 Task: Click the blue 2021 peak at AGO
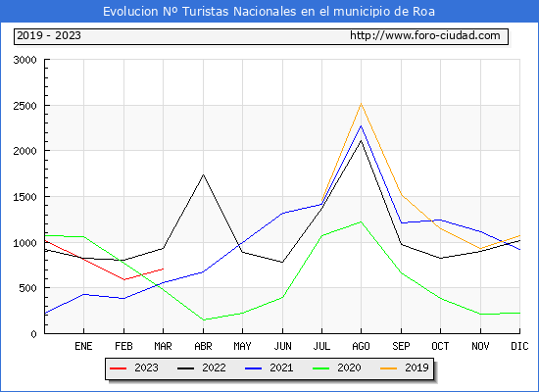[361, 125]
